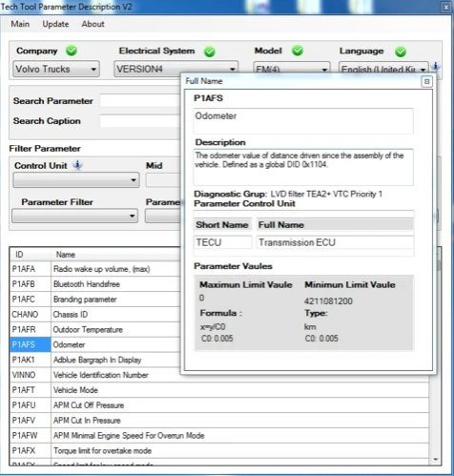The image size is (454, 476).
Task: Click the green checkmark beside Electrical System
Action: click(210, 52)
